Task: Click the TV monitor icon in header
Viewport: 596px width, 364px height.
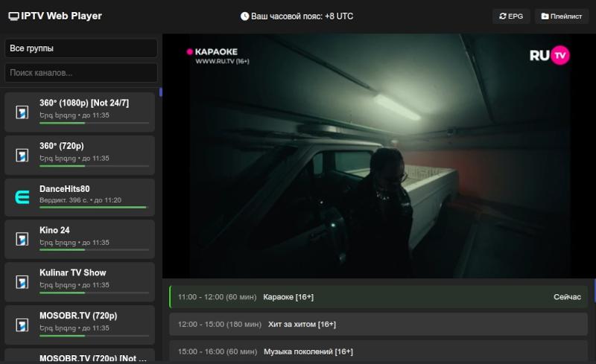Action: tap(13, 16)
